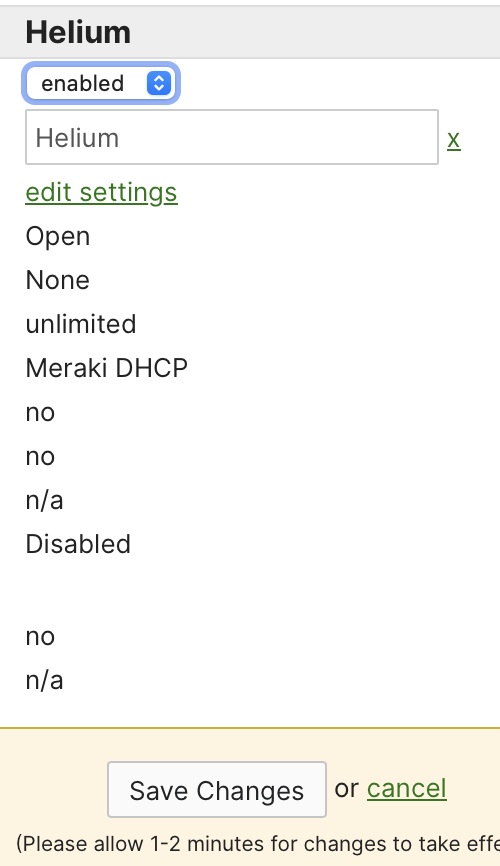
Task: Click the cancel link
Action: tap(407, 788)
